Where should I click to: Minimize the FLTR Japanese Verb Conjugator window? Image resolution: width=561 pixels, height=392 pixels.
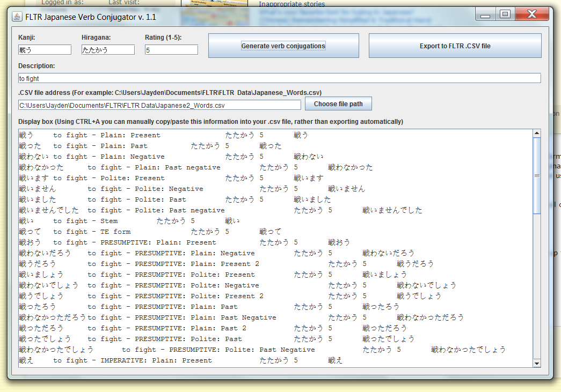[x=485, y=14]
